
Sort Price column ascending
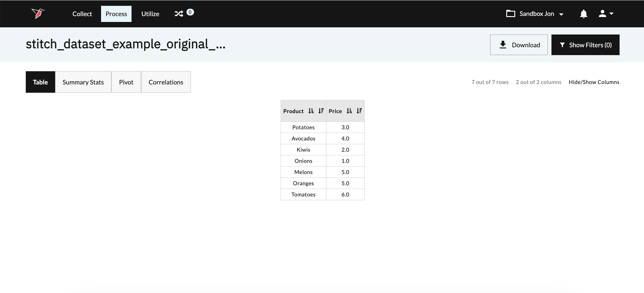[349, 111]
